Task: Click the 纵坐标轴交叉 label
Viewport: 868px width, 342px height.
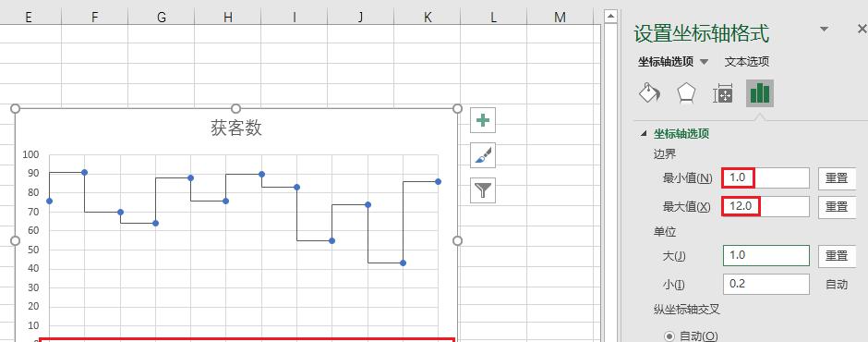Action: click(686, 310)
